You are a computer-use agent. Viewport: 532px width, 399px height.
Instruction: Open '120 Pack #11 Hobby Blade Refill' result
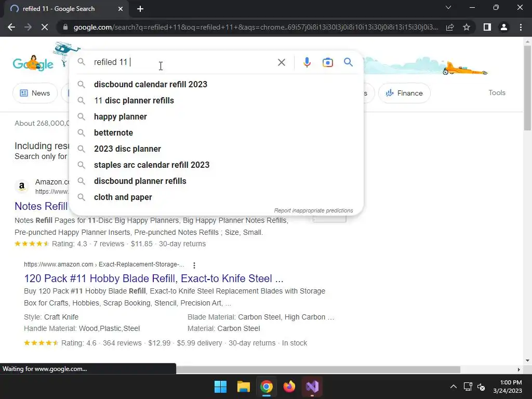click(x=154, y=278)
